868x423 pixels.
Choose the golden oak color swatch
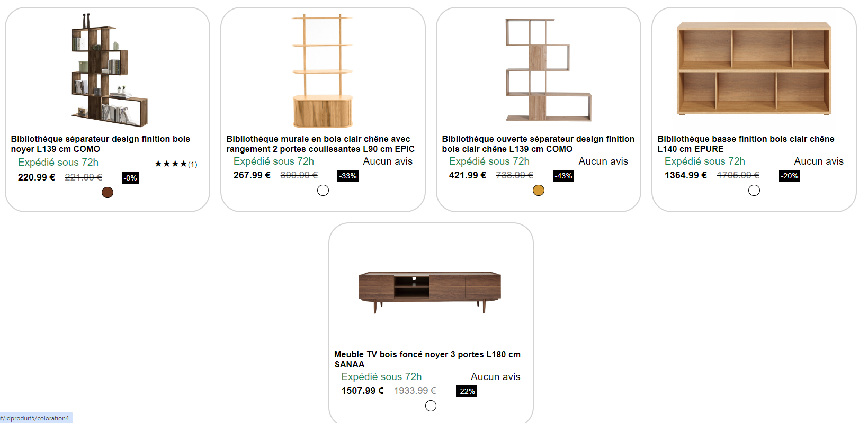click(539, 191)
